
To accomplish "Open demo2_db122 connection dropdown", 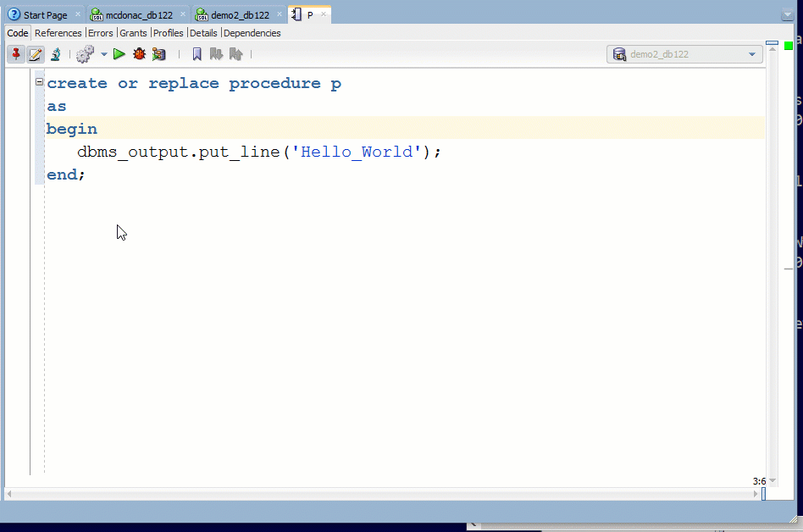I will click(751, 54).
